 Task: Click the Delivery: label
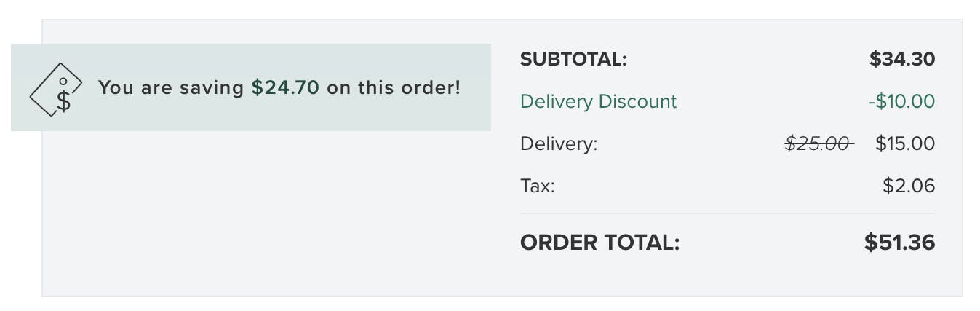(558, 143)
